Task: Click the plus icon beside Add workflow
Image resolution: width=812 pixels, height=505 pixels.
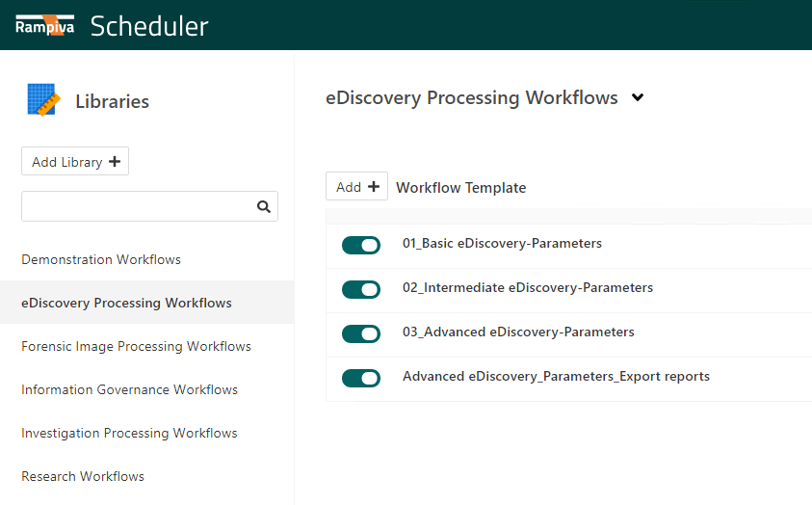Action: [x=374, y=187]
